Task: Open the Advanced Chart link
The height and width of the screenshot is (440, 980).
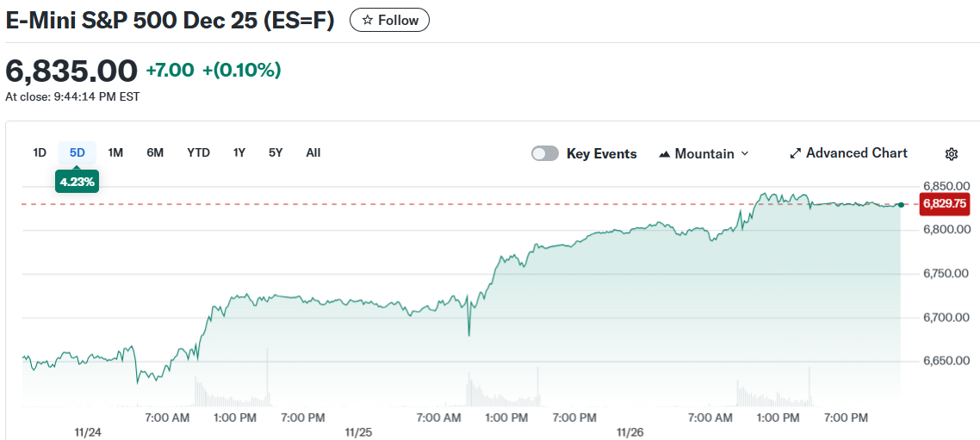Action: pos(856,153)
